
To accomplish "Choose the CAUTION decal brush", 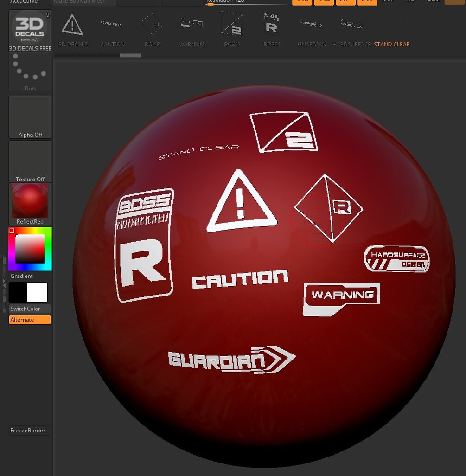I will point(112,30).
